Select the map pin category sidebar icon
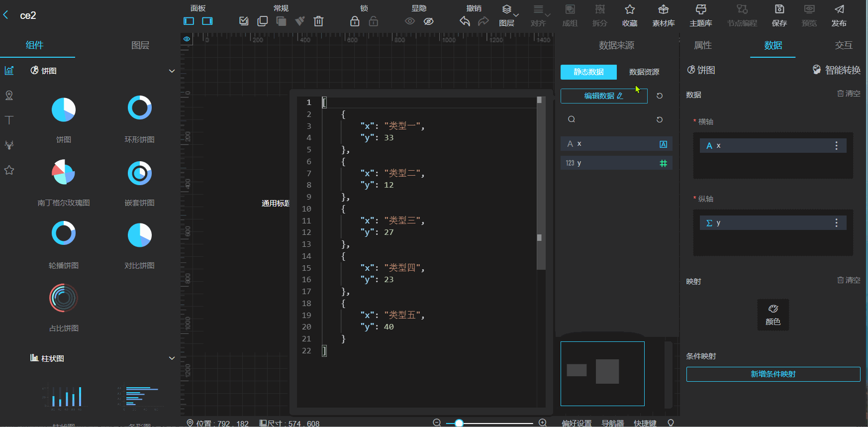Image resolution: width=868 pixels, height=427 pixels. 9,95
